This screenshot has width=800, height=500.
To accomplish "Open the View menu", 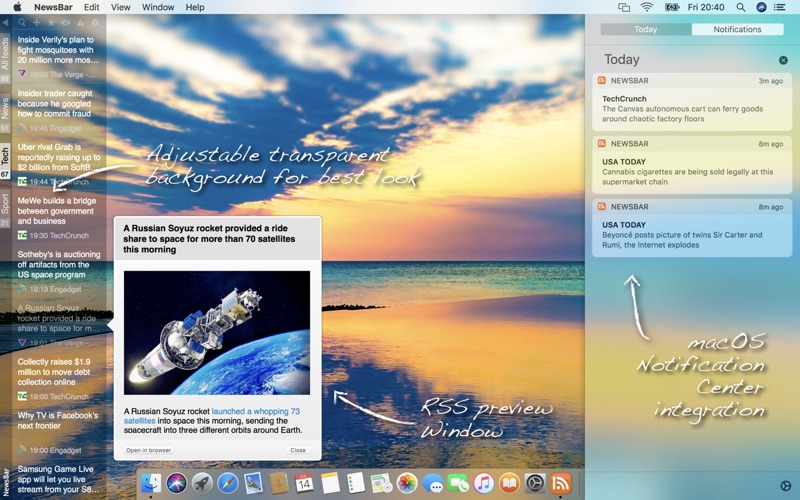I will click(121, 7).
